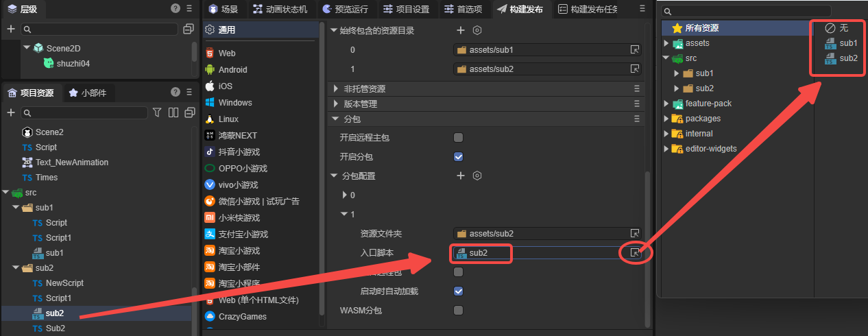Click the filter icon in project resources
The height and width of the screenshot is (336, 868).
157,112
